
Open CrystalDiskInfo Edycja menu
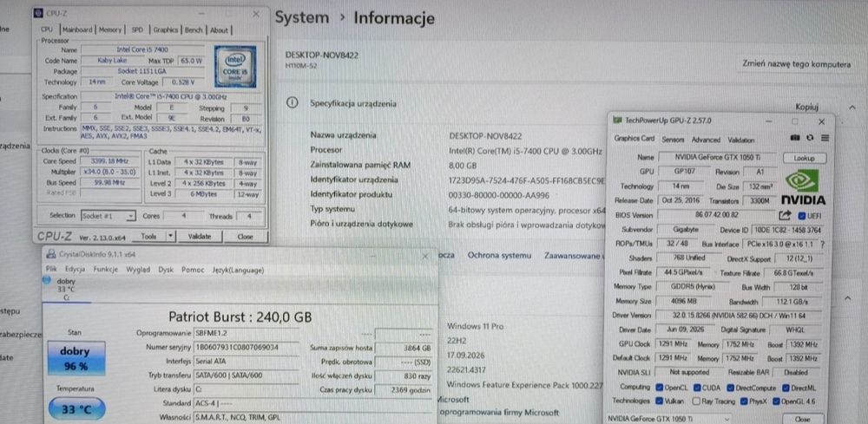coord(75,270)
